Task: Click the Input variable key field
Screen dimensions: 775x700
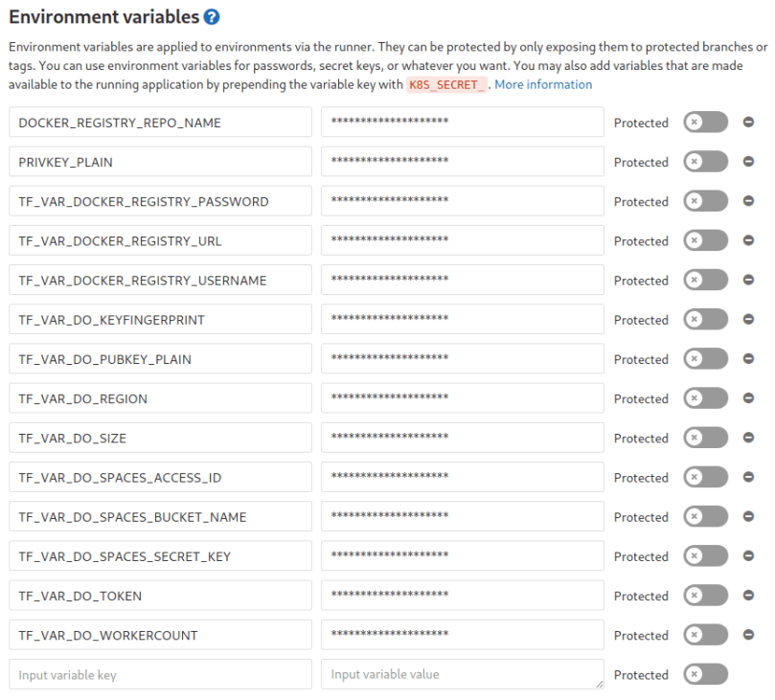Action: (x=160, y=674)
